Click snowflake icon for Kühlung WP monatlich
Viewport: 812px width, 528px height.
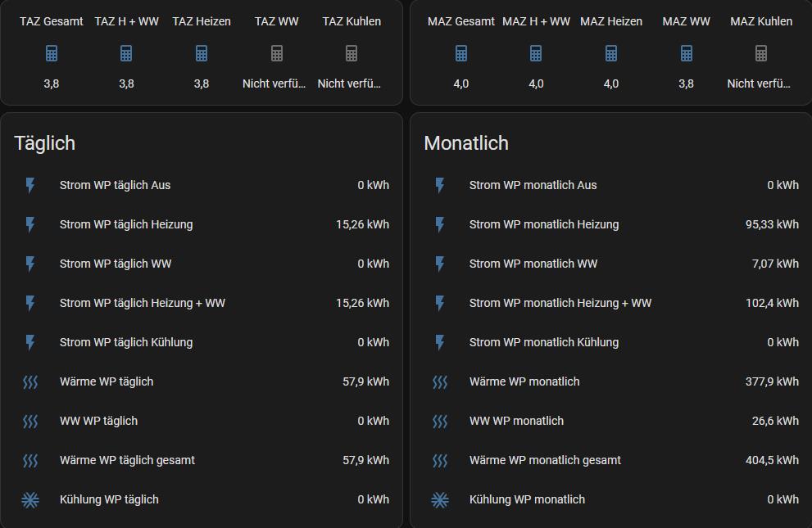click(x=440, y=499)
